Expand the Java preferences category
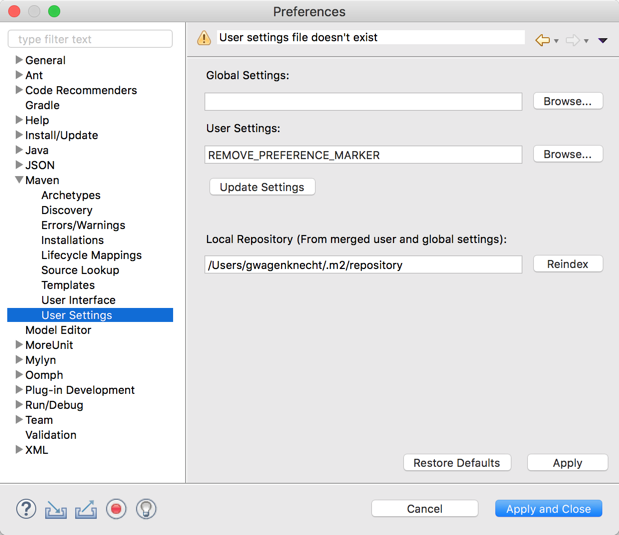619x535 pixels. pyautogui.click(x=19, y=150)
